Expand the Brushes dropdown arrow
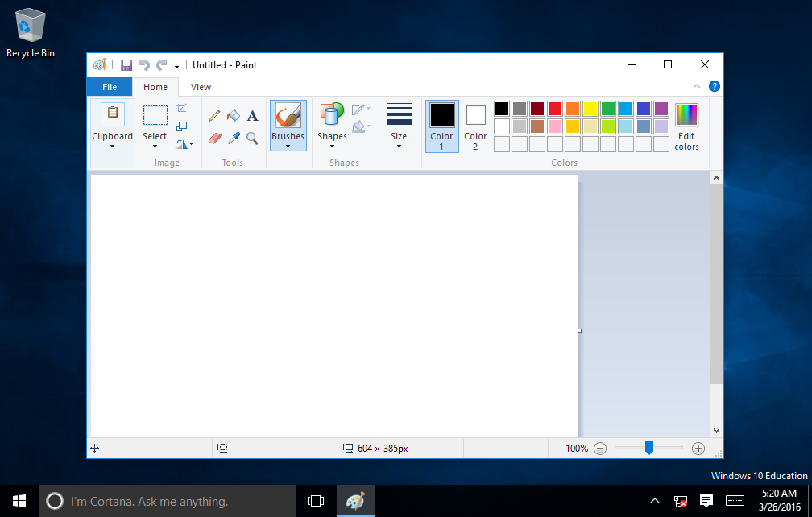Viewport: 812px width, 517px height. click(288, 147)
